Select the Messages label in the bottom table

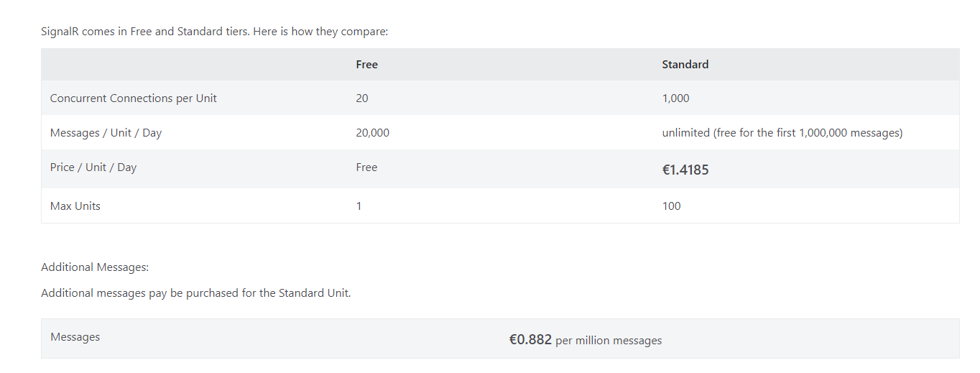coord(75,337)
